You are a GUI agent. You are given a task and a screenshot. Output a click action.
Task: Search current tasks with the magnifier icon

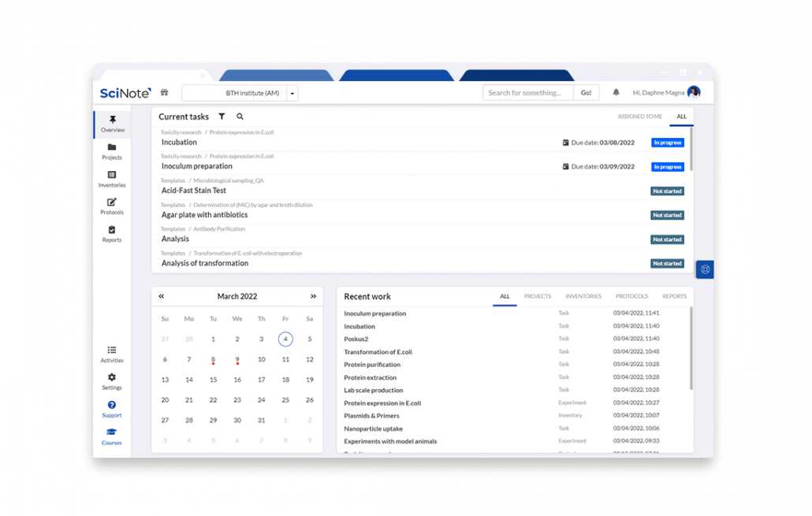(238, 116)
